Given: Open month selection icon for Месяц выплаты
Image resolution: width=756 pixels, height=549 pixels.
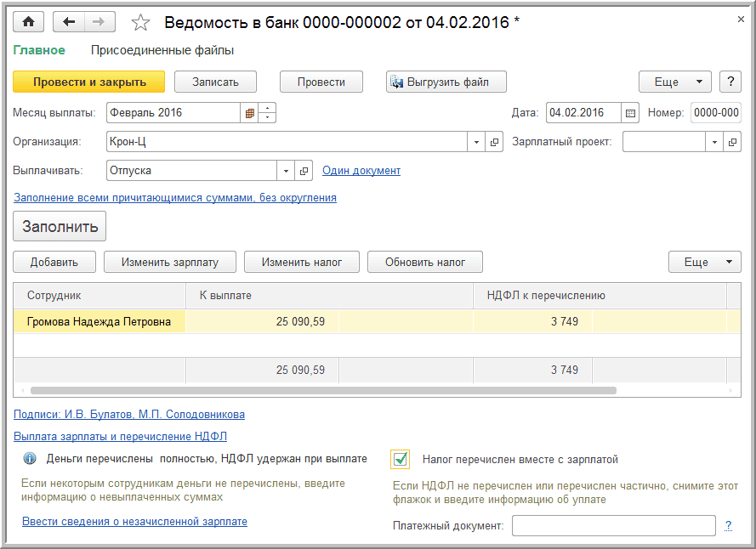Looking at the screenshot, I should [x=250, y=113].
